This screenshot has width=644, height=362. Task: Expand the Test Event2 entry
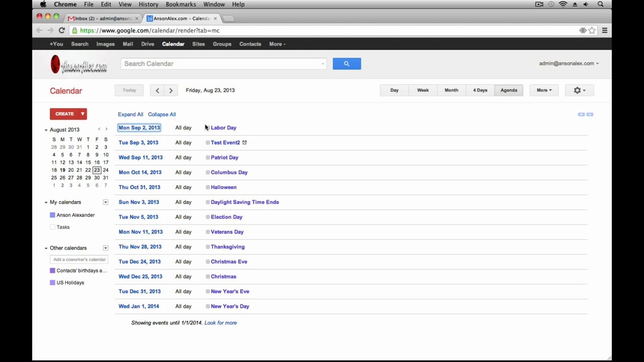208,143
